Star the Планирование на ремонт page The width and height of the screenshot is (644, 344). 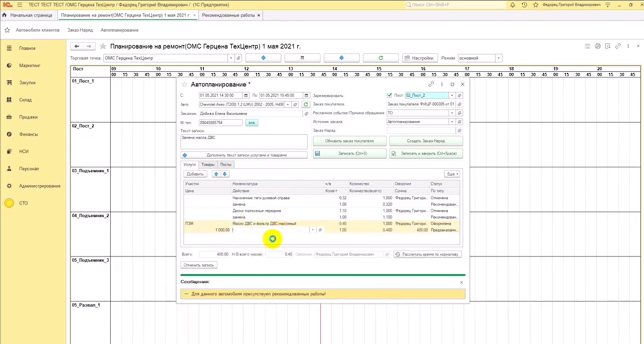pyautogui.click(x=103, y=46)
